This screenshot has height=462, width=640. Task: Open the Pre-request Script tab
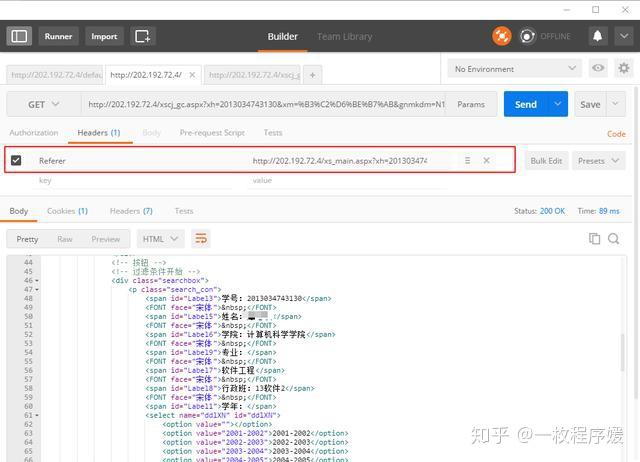click(212, 133)
